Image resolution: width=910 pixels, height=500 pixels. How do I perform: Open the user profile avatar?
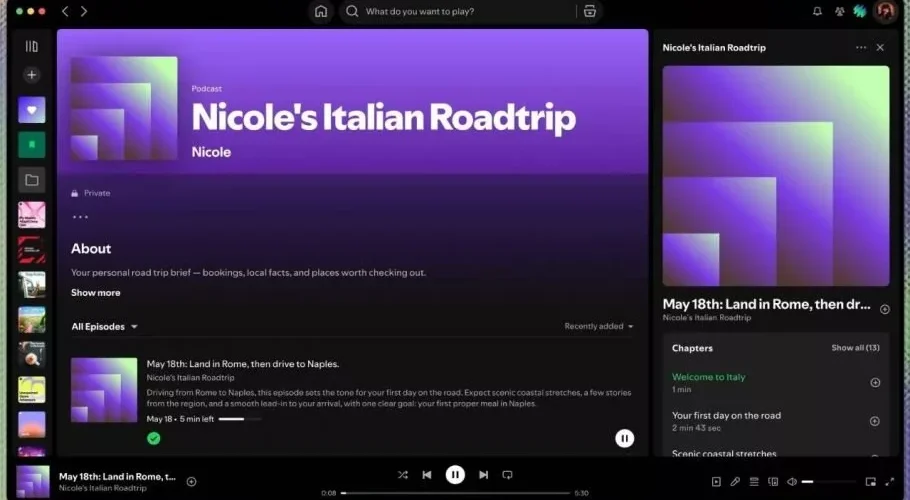(885, 11)
